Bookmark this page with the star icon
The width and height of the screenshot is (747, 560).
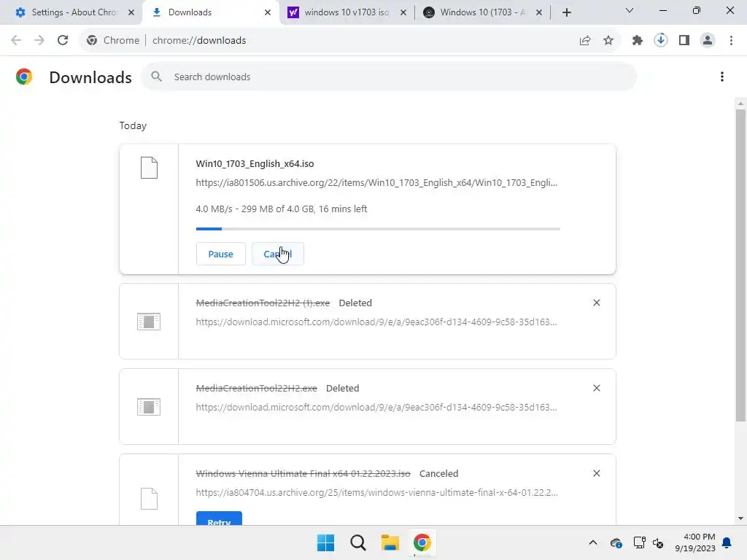click(x=608, y=41)
